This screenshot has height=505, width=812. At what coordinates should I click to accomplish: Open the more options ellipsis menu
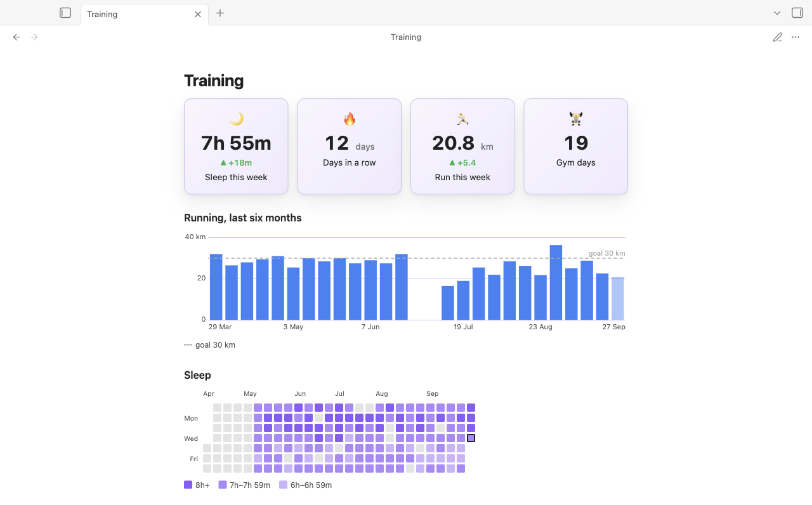tap(796, 37)
